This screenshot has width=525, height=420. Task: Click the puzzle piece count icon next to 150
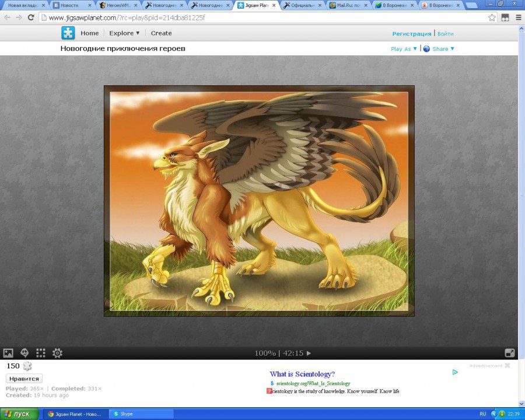27,366
